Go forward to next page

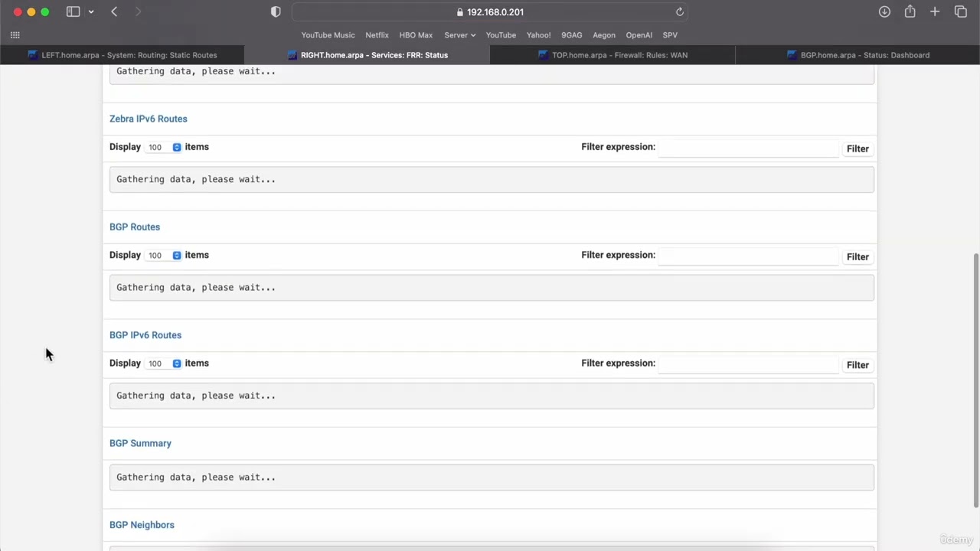pyautogui.click(x=138, y=11)
